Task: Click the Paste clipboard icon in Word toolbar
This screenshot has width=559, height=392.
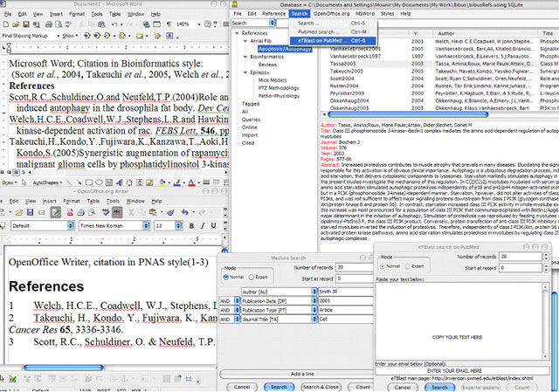Action: point(101,24)
